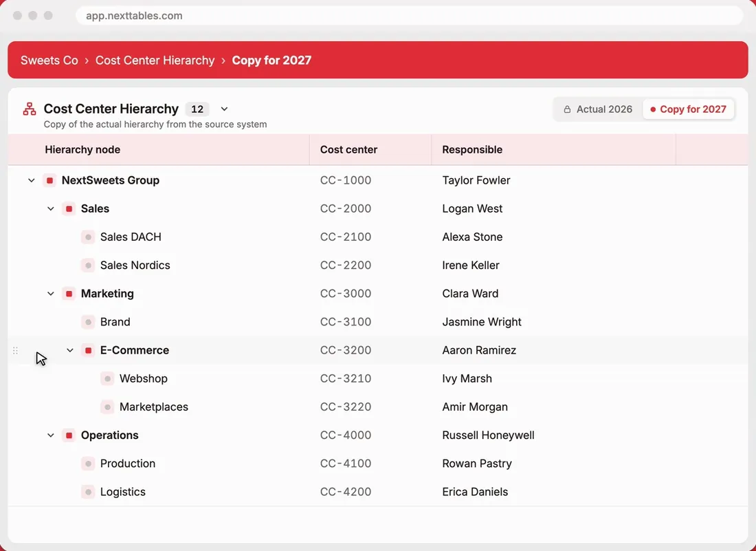Click responsible name Clara Ward
The width and height of the screenshot is (756, 551).
(470, 294)
